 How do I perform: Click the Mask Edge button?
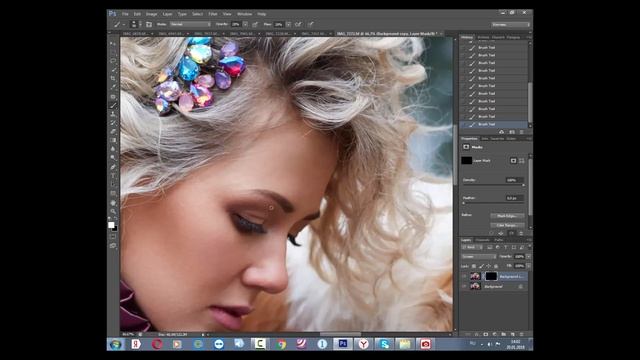[507, 216]
